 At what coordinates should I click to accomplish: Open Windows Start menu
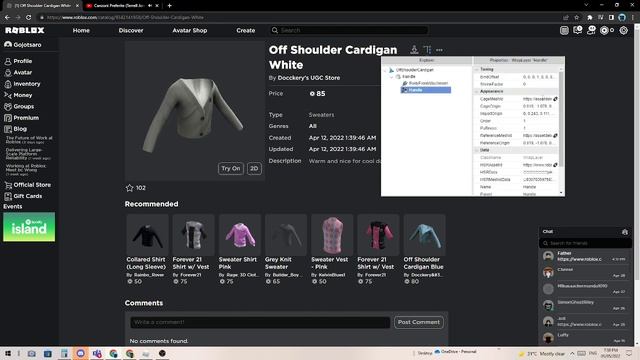[x=8, y=353]
